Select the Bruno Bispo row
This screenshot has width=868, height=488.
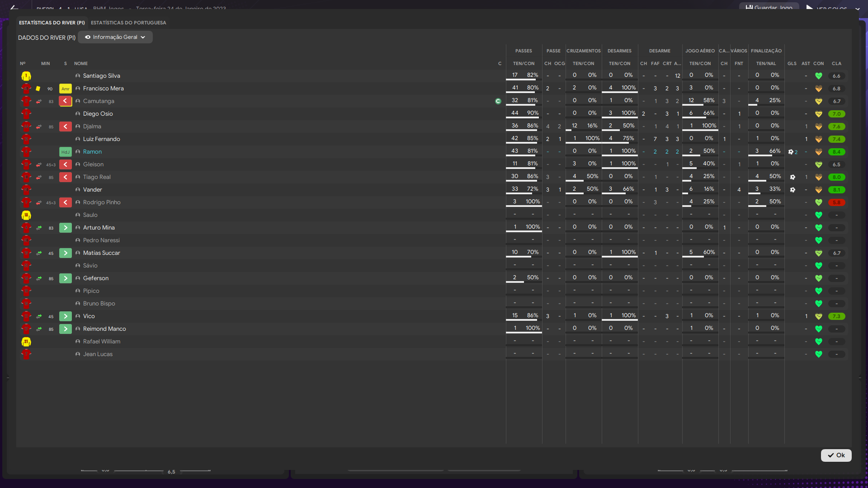click(434, 304)
